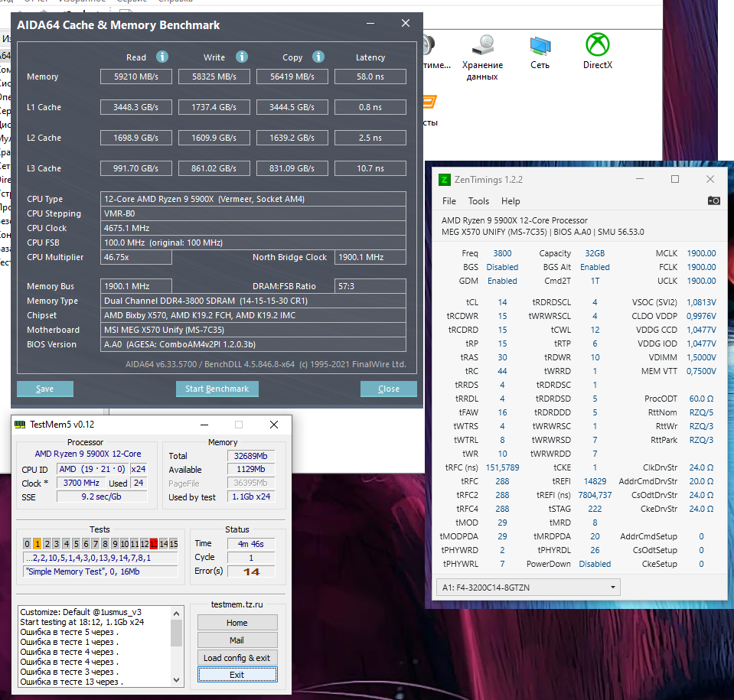Image resolution: width=734 pixels, height=700 pixels.
Task: Click the PowerDown Disabled value in ZenTimings
Action: (x=595, y=564)
